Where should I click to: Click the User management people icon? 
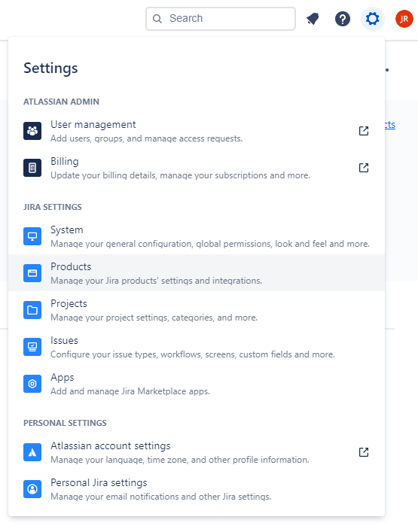coord(32,131)
